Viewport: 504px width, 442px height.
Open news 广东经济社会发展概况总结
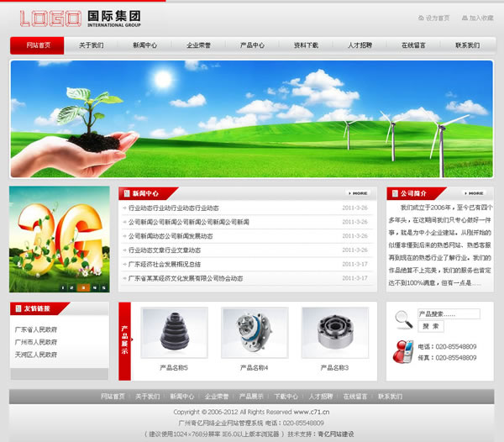click(165, 264)
